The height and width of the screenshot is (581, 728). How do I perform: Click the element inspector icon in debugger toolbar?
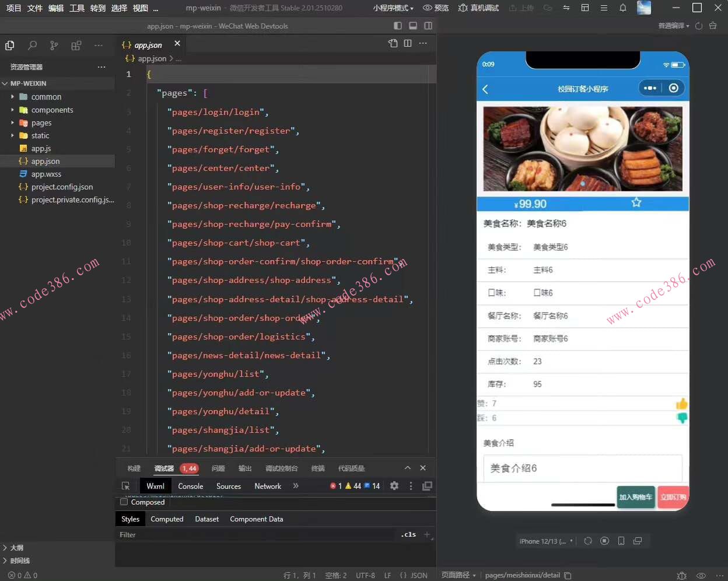coord(125,485)
